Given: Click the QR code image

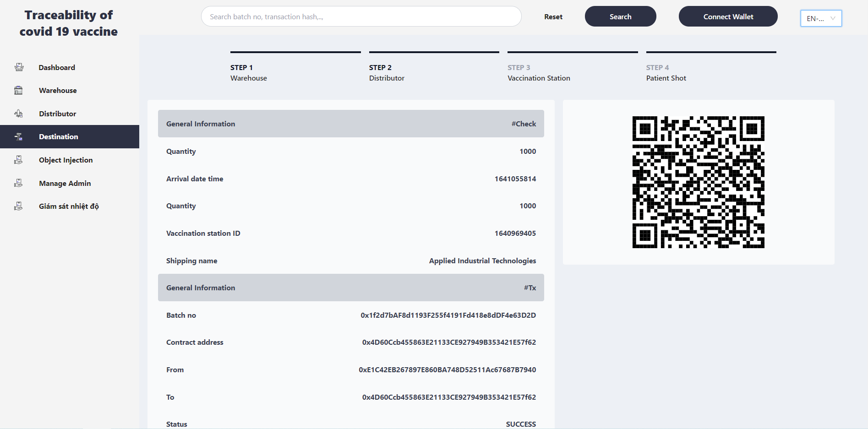Looking at the screenshot, I should (x=698, y=182).
